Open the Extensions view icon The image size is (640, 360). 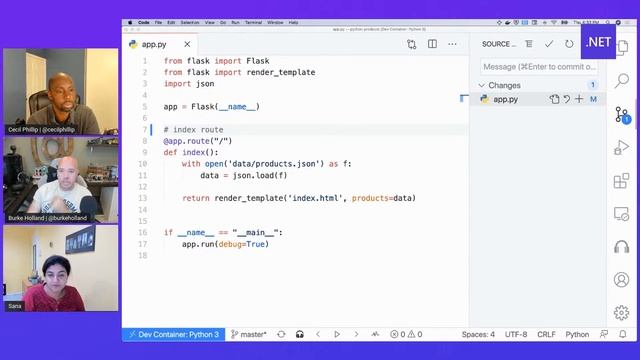[621, 181]
